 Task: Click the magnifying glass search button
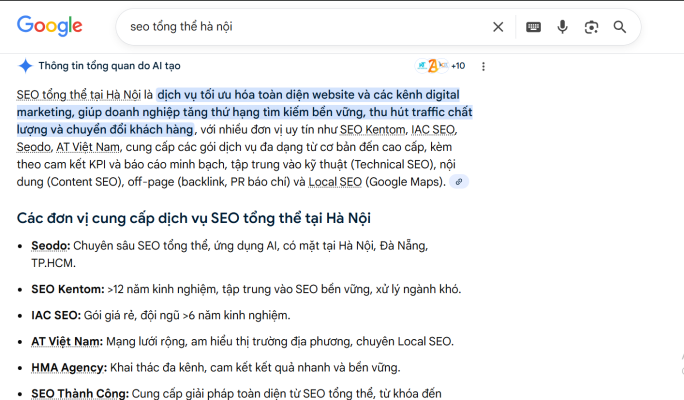(x=619, y=27)
